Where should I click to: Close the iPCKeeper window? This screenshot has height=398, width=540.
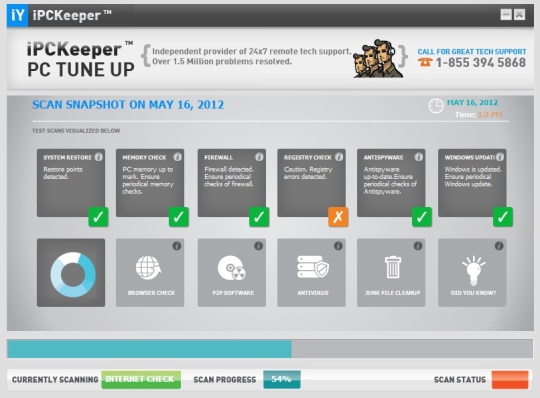point(519,14)
